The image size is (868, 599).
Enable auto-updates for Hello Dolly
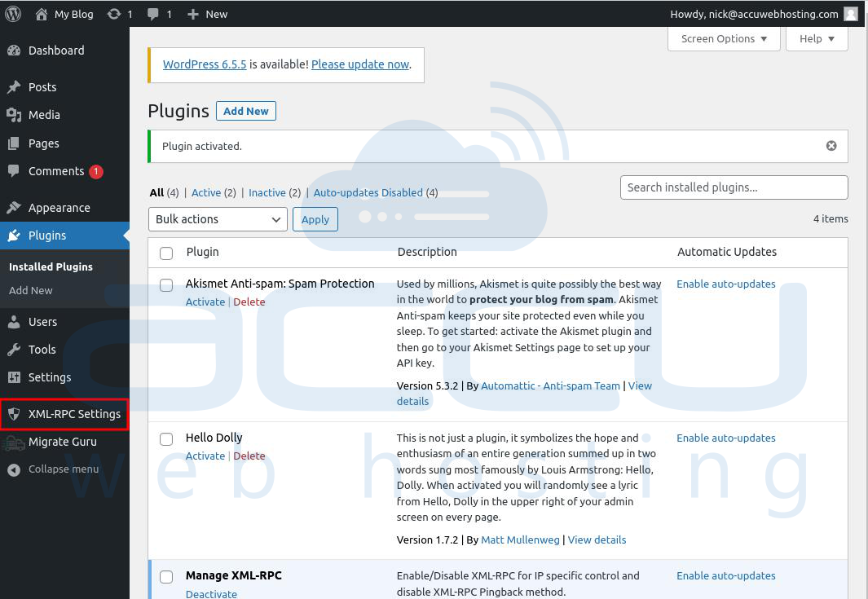point(725,438)
